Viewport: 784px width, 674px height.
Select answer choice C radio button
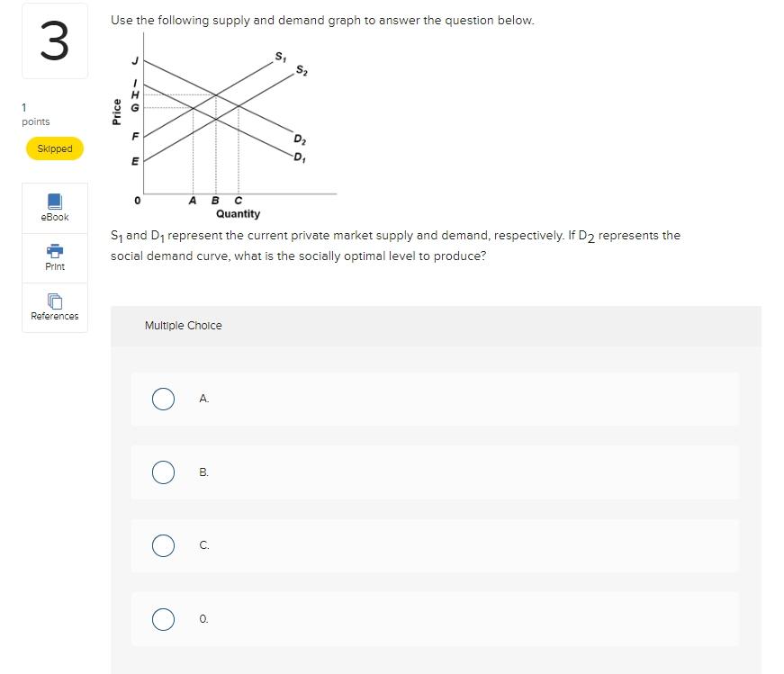pos(163,544)
